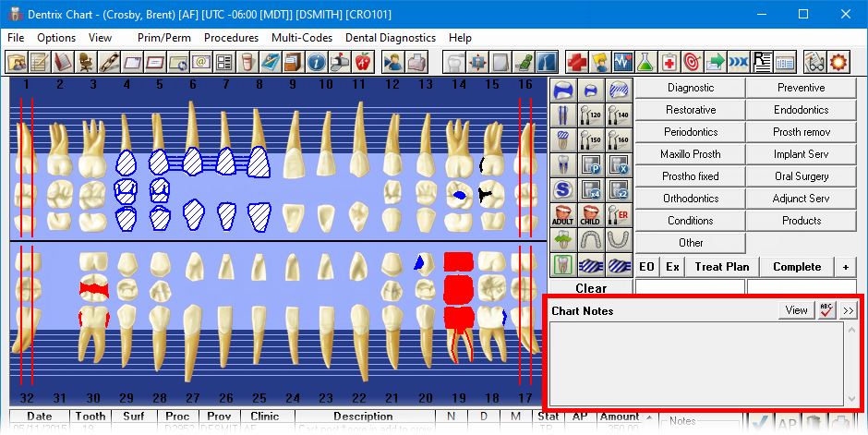Select the tooth extraction green arrow button

tap(562, 240)
